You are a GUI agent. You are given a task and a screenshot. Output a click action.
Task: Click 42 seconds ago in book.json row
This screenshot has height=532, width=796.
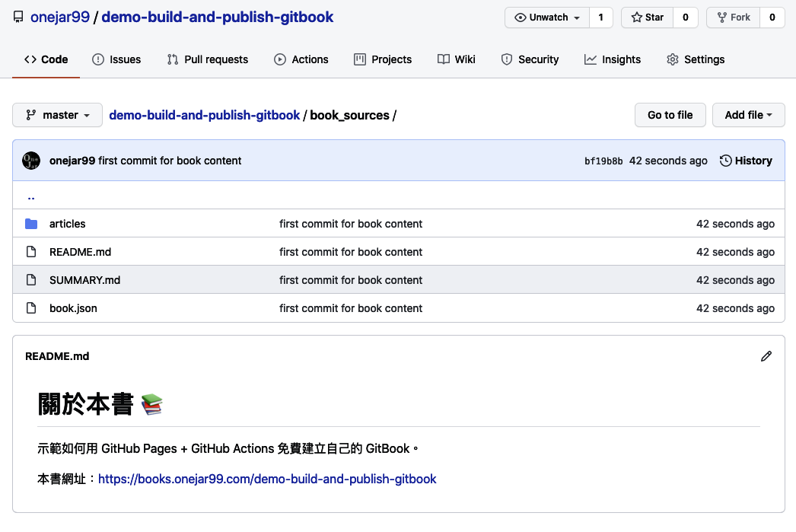(x=736, y=308)
